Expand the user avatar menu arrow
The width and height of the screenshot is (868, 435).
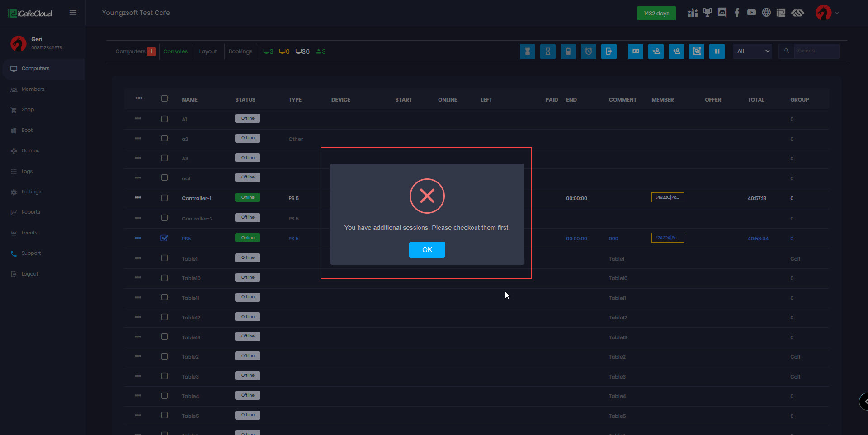click(837, 13)
